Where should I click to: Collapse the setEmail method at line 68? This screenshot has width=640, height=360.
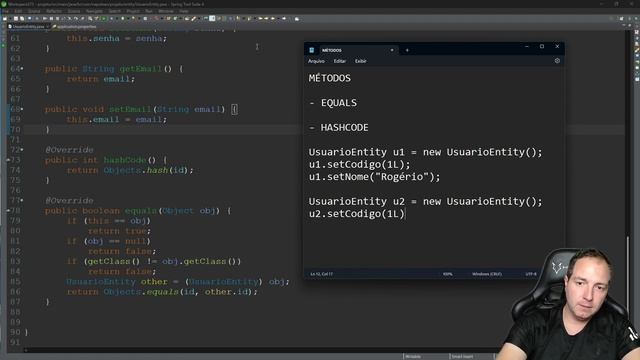22,109
